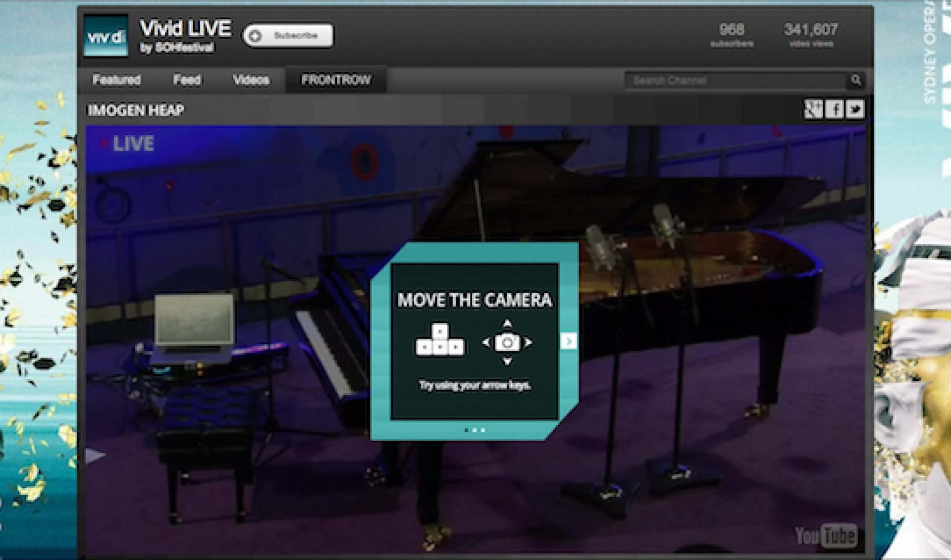
Task: Click the Vivid LIVE channel avatar
Action: tap(107, 36)
